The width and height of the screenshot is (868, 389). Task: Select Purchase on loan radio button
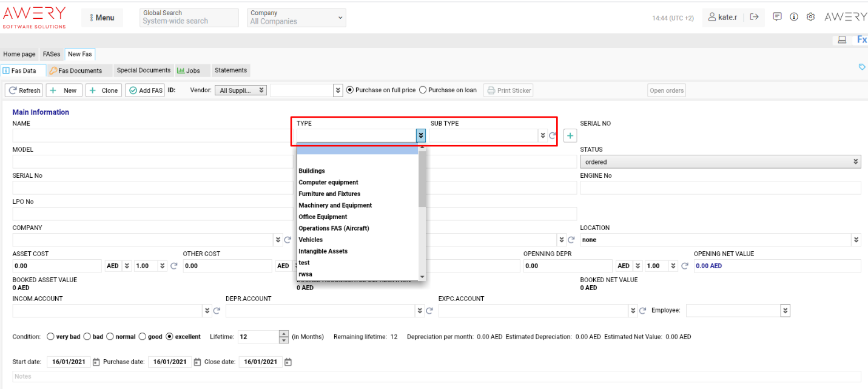coord(423,90)
